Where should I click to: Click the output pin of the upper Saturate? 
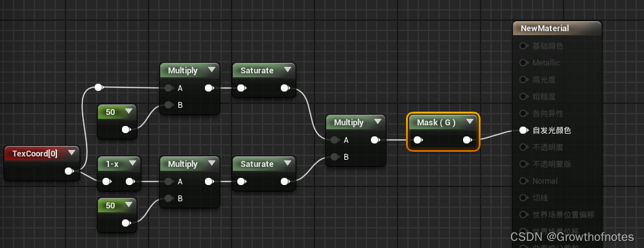[285, 88]
